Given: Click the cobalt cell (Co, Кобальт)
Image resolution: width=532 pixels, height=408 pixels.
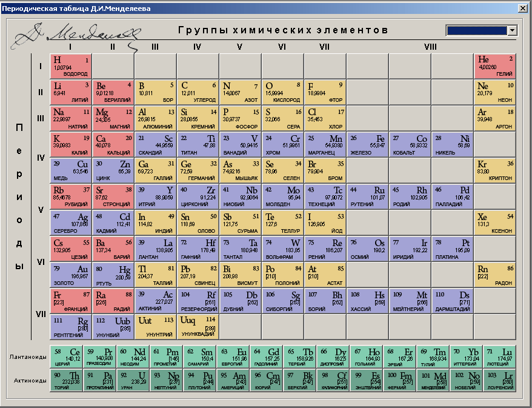Looking at the screenshot, I should (x=410, y=145).
